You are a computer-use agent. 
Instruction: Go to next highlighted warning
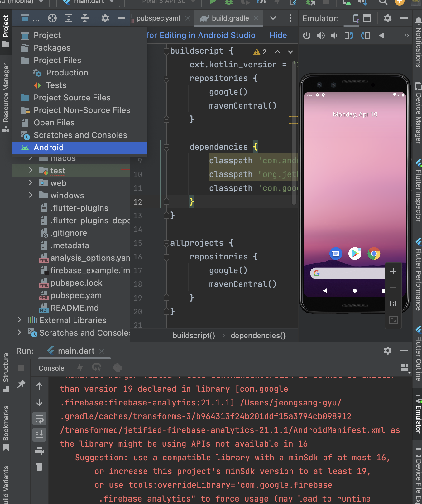(x=290, y=52)
